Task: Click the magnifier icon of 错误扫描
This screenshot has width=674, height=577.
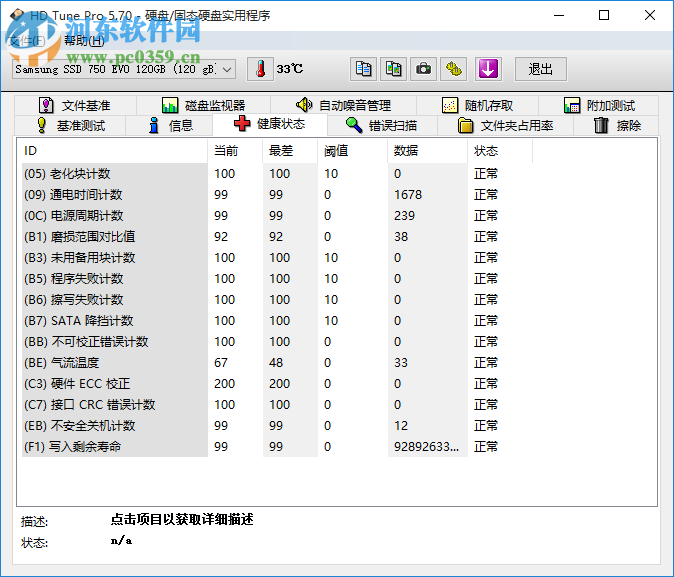Action: point(354,125)
